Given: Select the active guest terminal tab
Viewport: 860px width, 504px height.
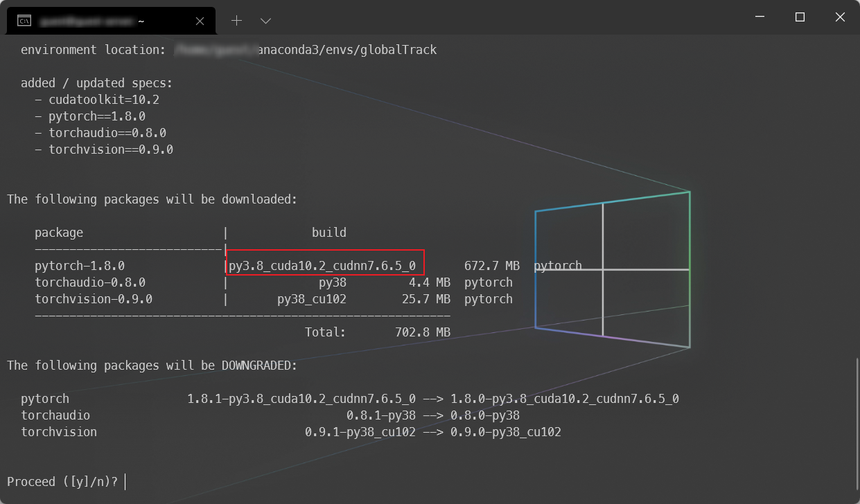Looking at the screenshot, I should click(x=104, y=20).
